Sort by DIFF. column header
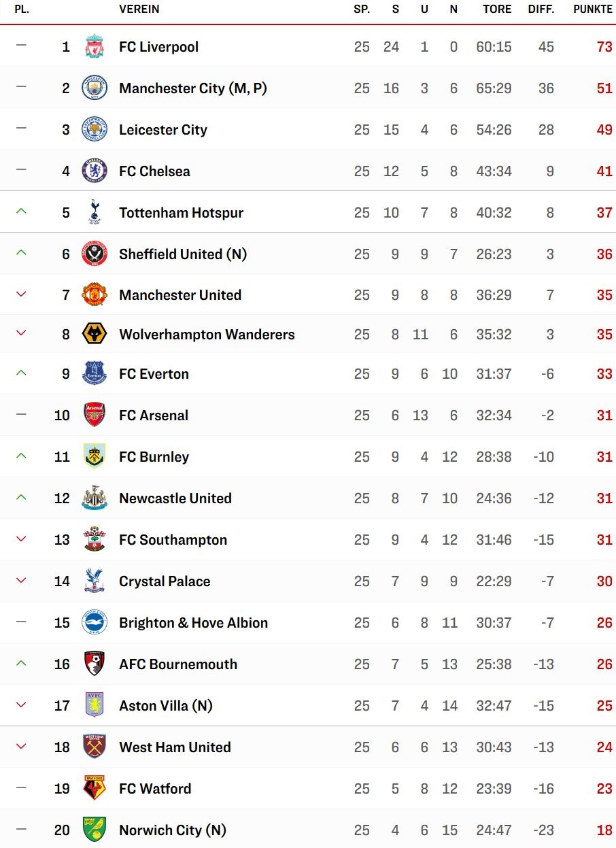The width and height of the screenshot is (616, 848). (541, 10)
